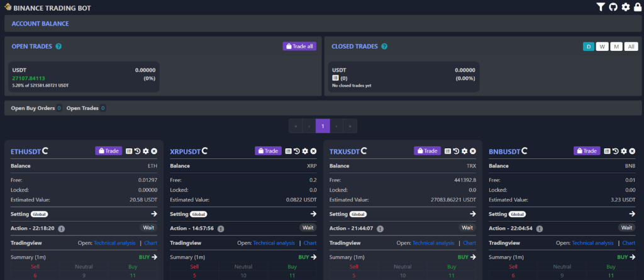The image size is (644, 280).
Task: Open ETHUSDT grid trade list icon
Action: (x=129, y=151)
